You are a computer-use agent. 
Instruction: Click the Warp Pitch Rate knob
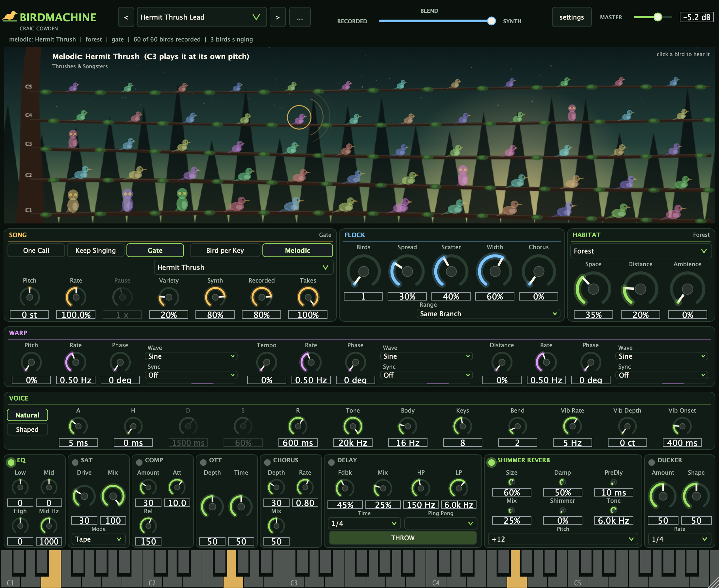(x=75, y=362)
